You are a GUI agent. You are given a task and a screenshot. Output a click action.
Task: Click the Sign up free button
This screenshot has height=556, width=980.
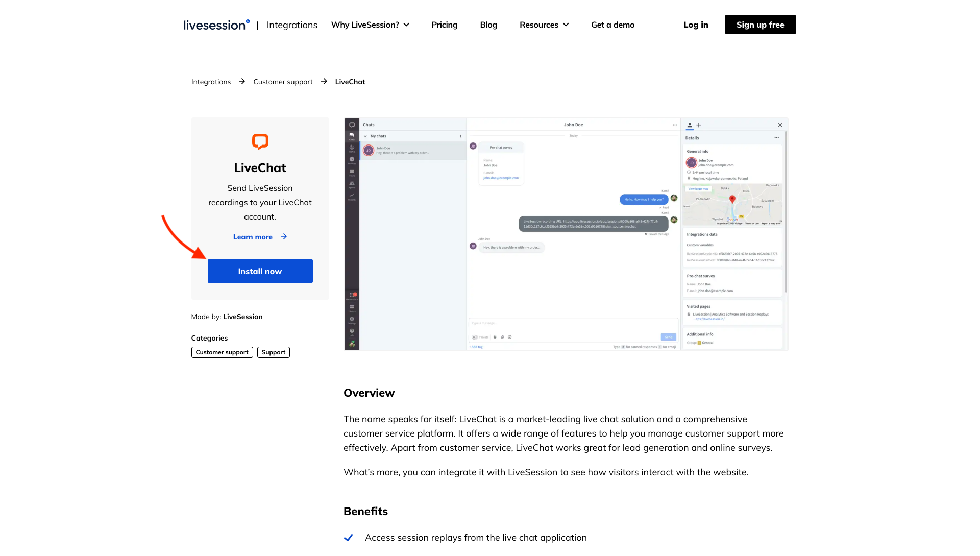point(761,25)
